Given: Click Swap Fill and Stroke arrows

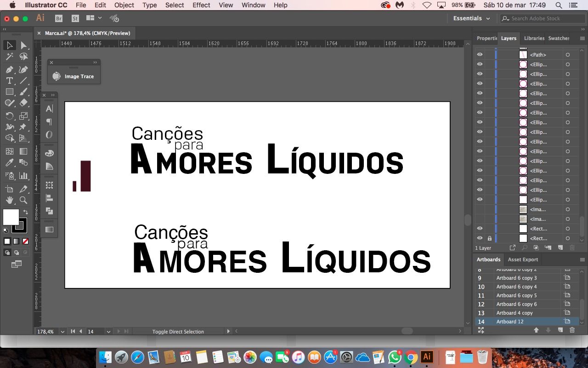Looking at the screenshot, I should click(26, 213).
